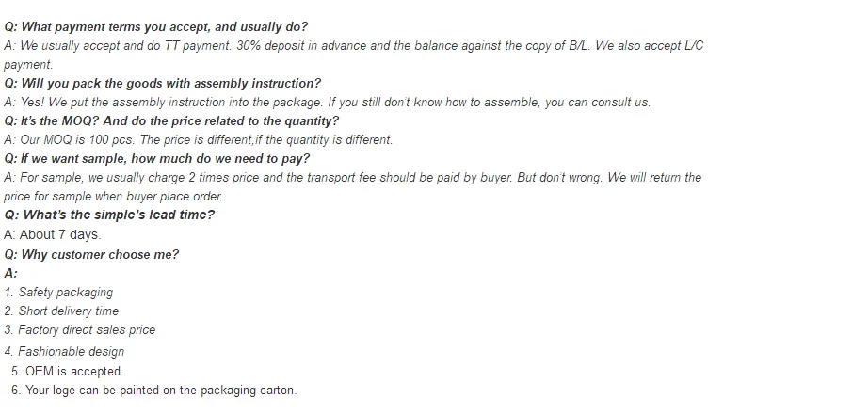The width and height of the screenshot is (868, 415).
Task: Click the standalone A: label
Action: 10,273
